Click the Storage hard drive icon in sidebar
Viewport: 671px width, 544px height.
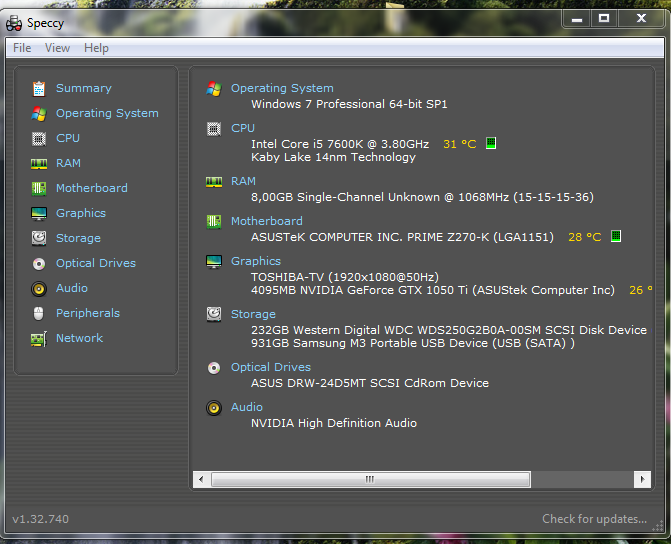(39, 238)
